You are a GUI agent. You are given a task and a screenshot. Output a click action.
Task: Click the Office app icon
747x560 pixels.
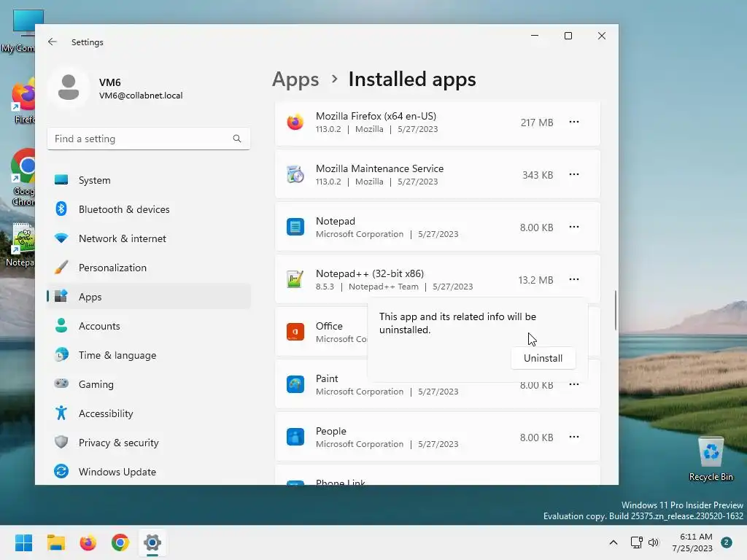295,332
